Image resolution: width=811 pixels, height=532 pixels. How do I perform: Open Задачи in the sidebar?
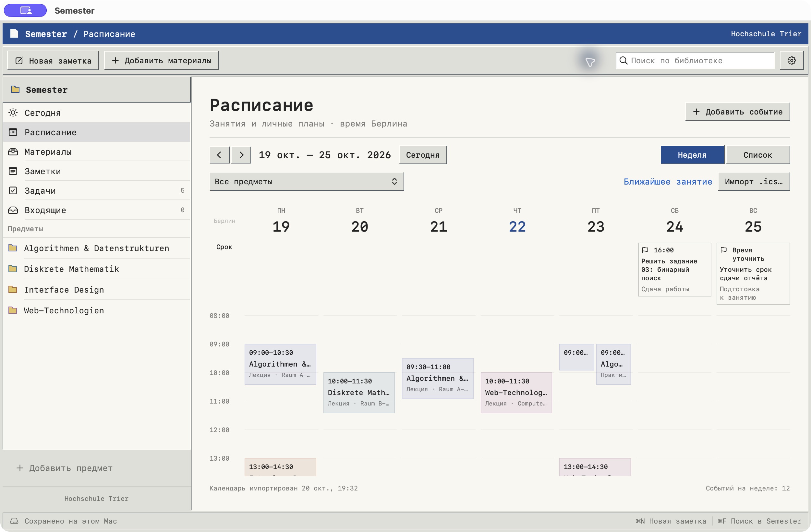[97, 190]
